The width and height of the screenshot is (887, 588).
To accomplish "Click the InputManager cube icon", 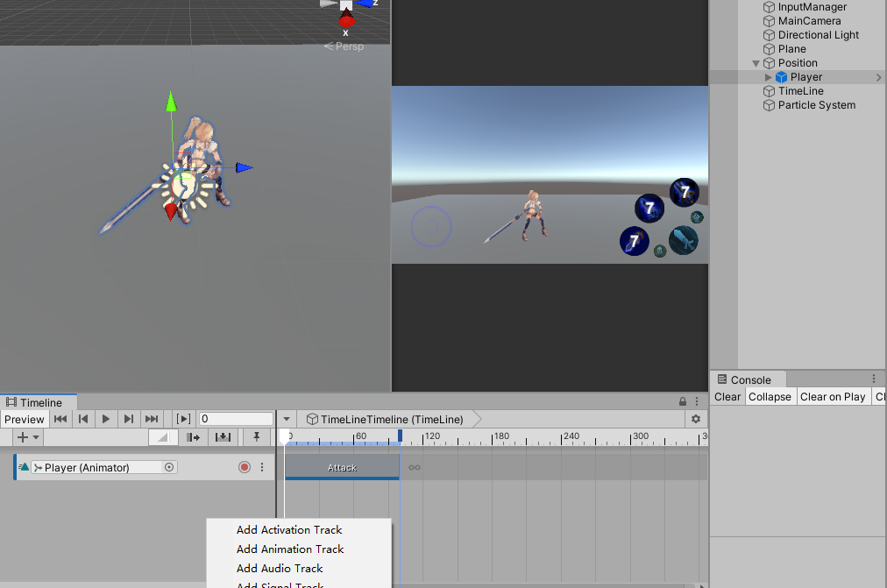I will tap(769, 7).
